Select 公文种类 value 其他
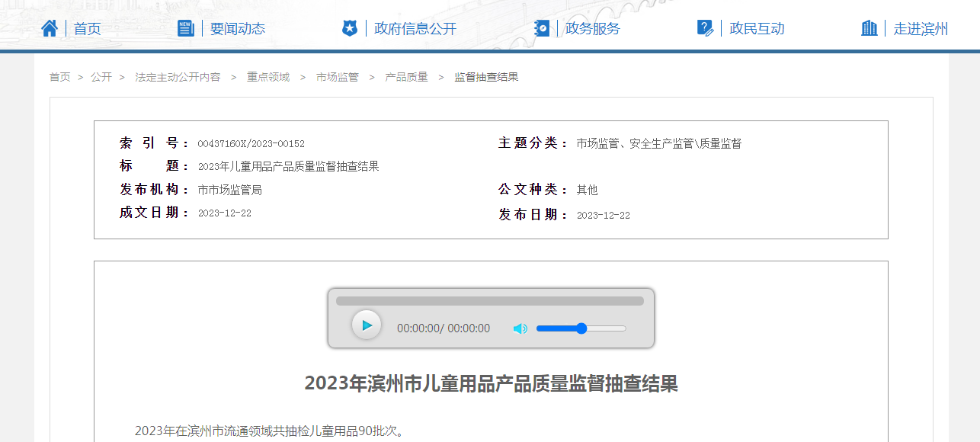980x442 pixels. tap(588, 190)
